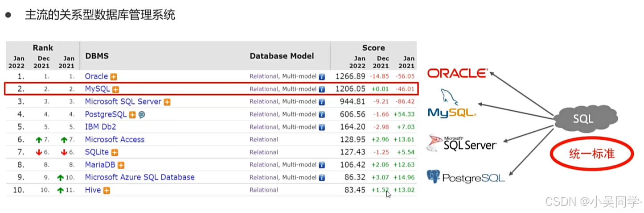Click the -86.42 change value

[x=405, y=102]
